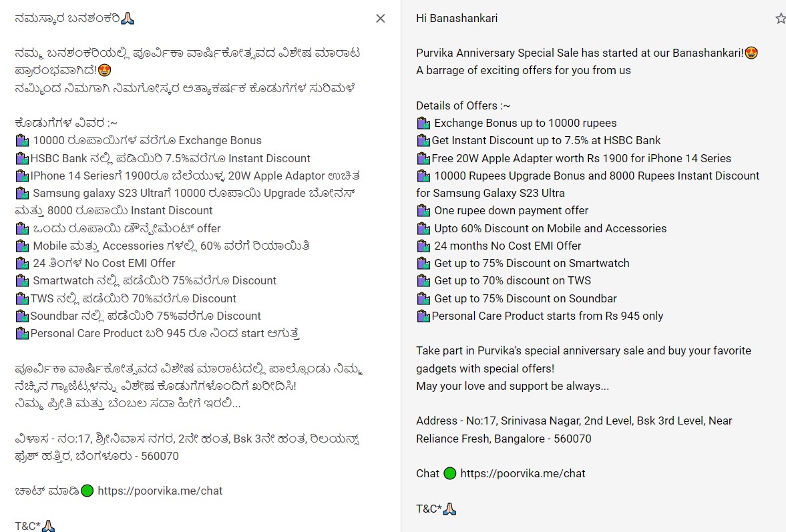Click 'Personal Care Product starts from Rs 945' line
The height and width of the screenshot is (532, 786).
[547, 316]
